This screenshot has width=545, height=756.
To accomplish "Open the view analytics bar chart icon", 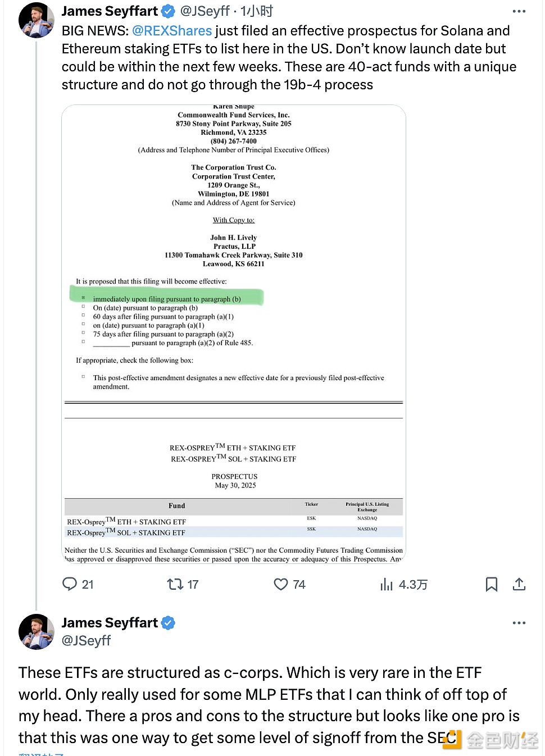I will coord(387,585).
